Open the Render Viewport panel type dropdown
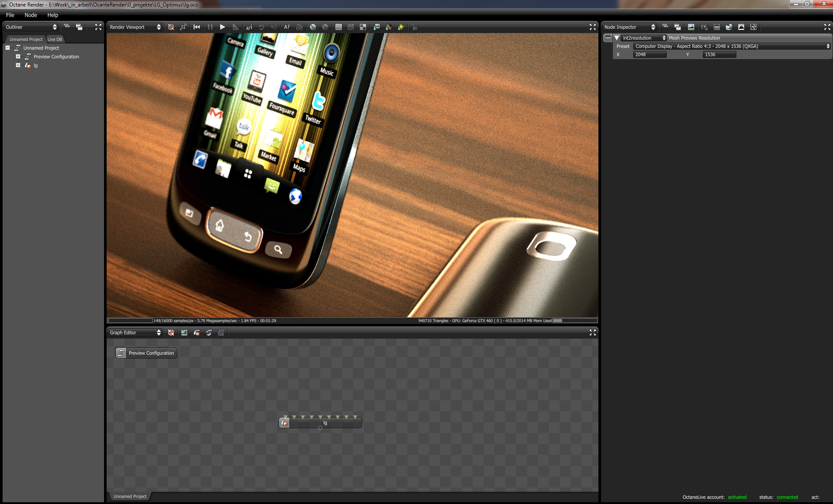833x504 pixels. coord(135,27)
